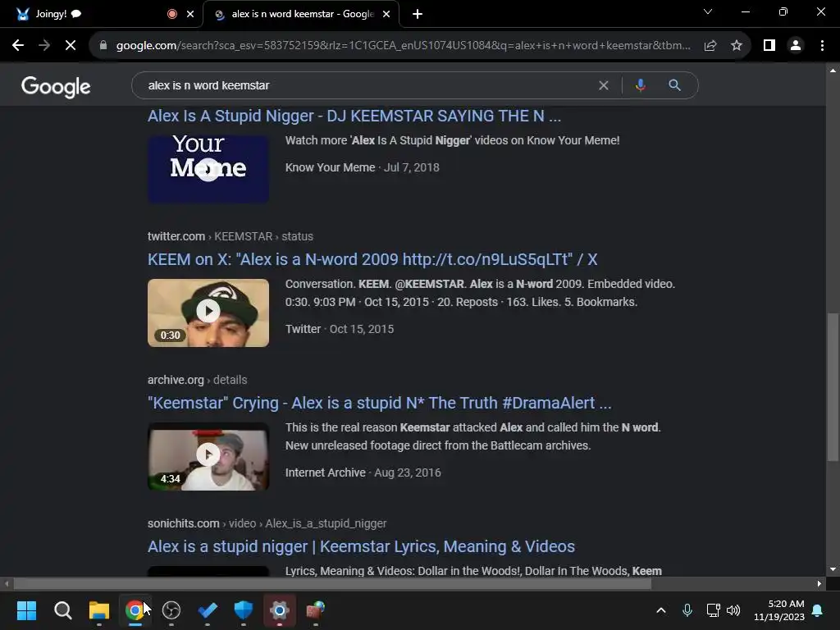This screenshot has width=840, height=630.
Task: Click the recording indicator on Joingy tab
Action: (172, 15)
